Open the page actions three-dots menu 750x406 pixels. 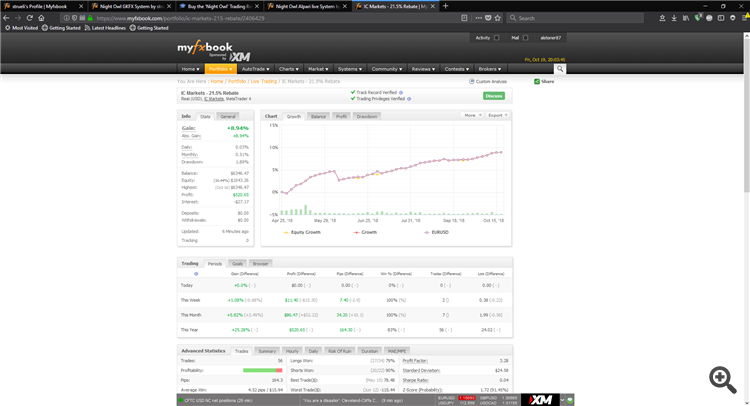(478, 18)
